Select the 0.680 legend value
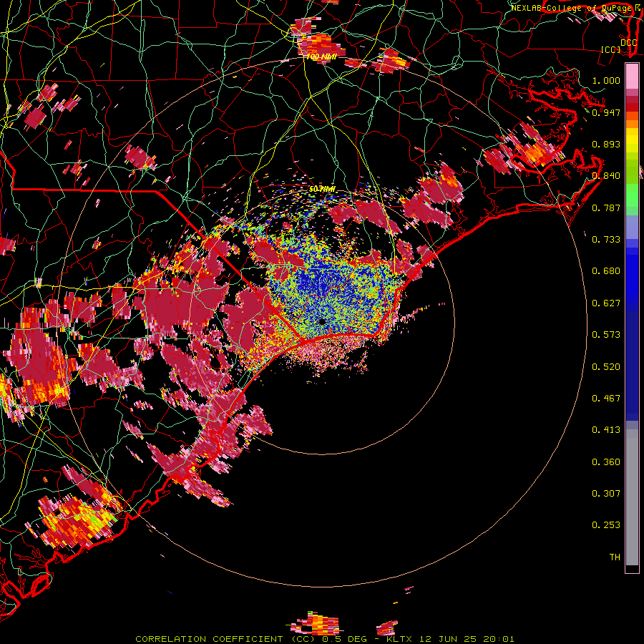 [606, 271]
